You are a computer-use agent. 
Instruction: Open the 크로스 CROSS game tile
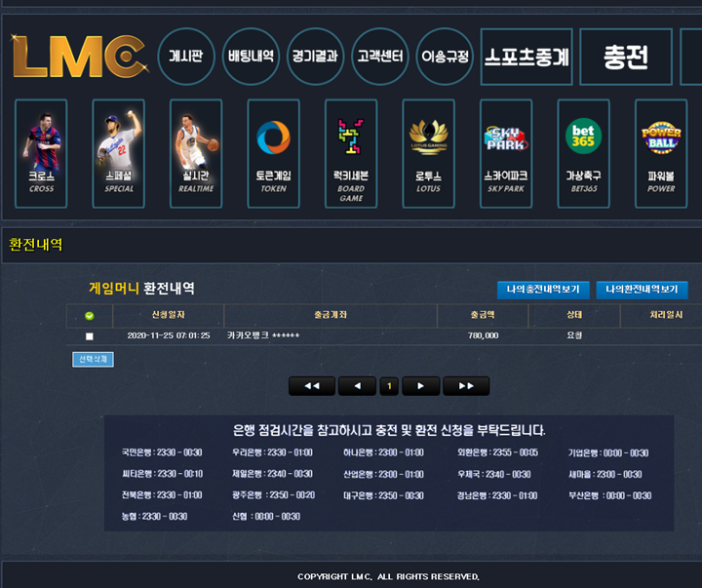(x=41, y=154)
